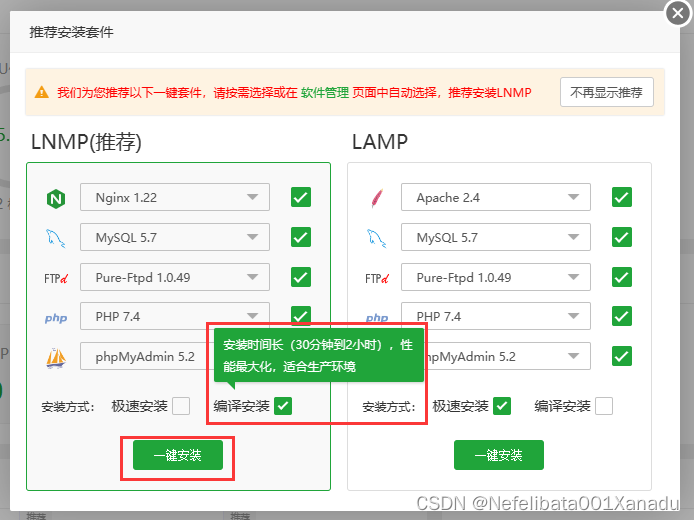Click the orange warning triangle icon

coord(42,92)
